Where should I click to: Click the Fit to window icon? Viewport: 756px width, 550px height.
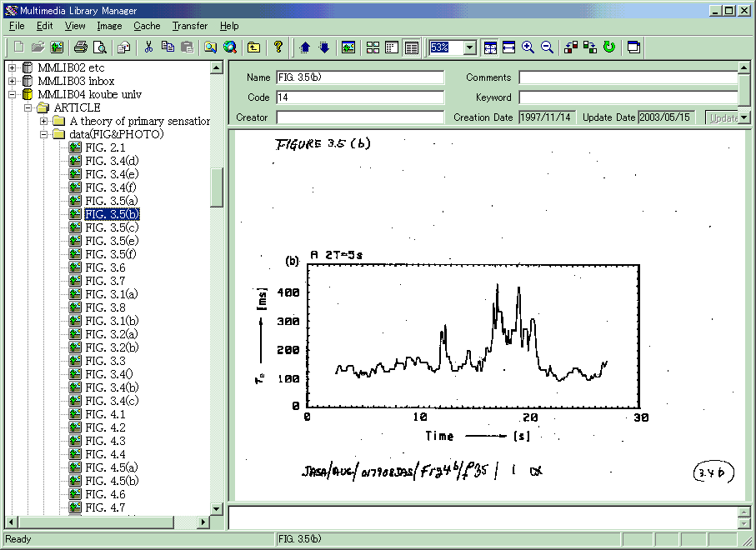pyautogui.click(x=490, y=47)
